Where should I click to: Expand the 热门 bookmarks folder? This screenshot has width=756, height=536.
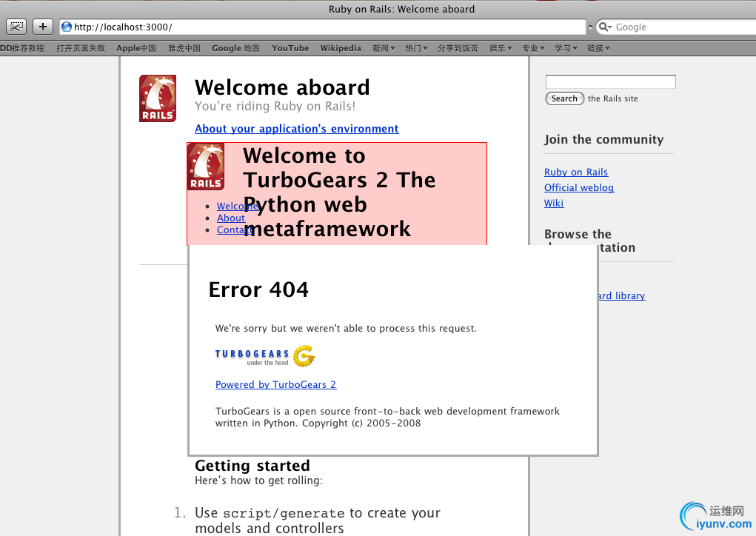[x=416, y=48]
